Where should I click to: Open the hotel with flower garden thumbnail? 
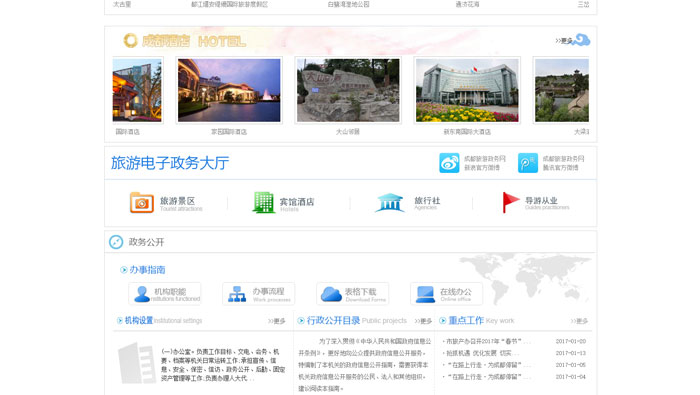coord(467,90)
